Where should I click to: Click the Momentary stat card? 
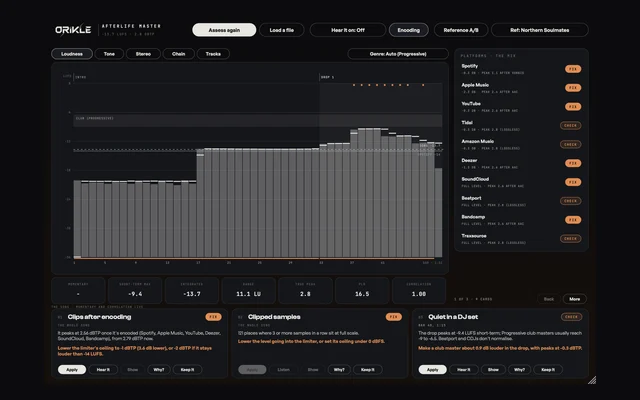click(78, 290)
